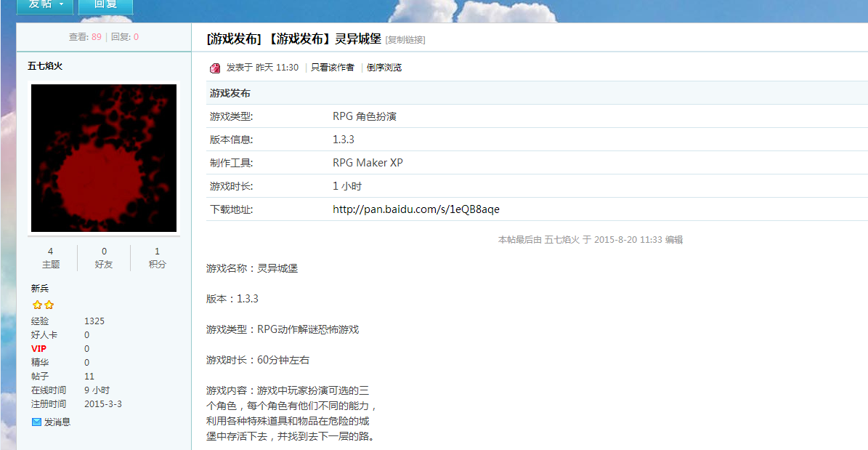Image resolution: width=868 pixels, height=450 pixels.
Task: Open the 1 积分 points count
Action: 157,258
